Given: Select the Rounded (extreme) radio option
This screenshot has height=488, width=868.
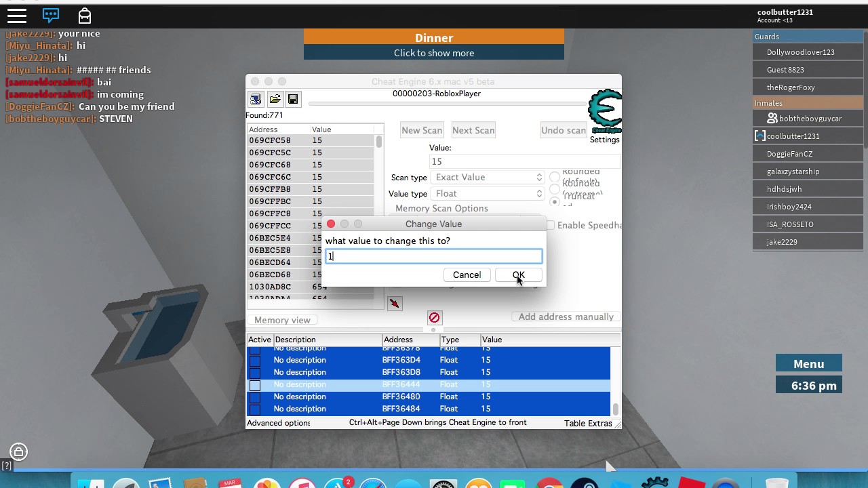Looking at the screenshot, I should (555, 189).
